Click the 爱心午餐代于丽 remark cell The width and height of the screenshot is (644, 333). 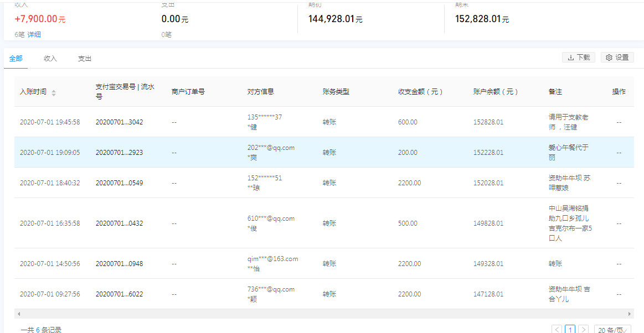point(568,152)
